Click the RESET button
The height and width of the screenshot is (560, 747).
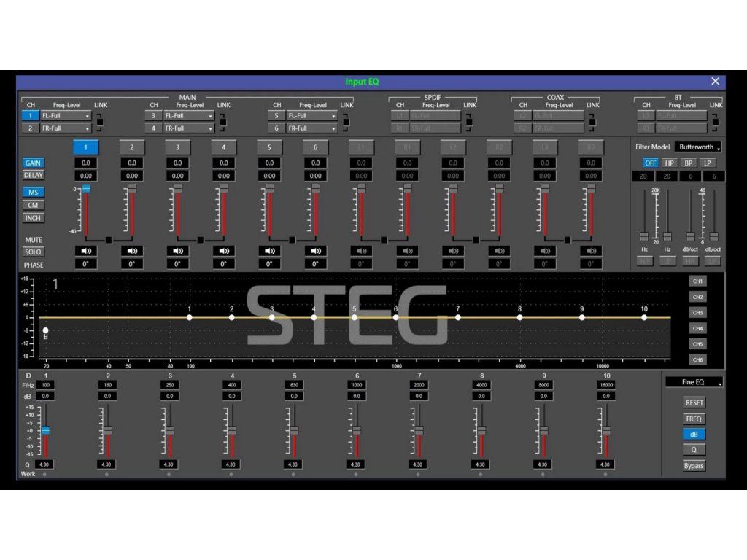(694, 402)
